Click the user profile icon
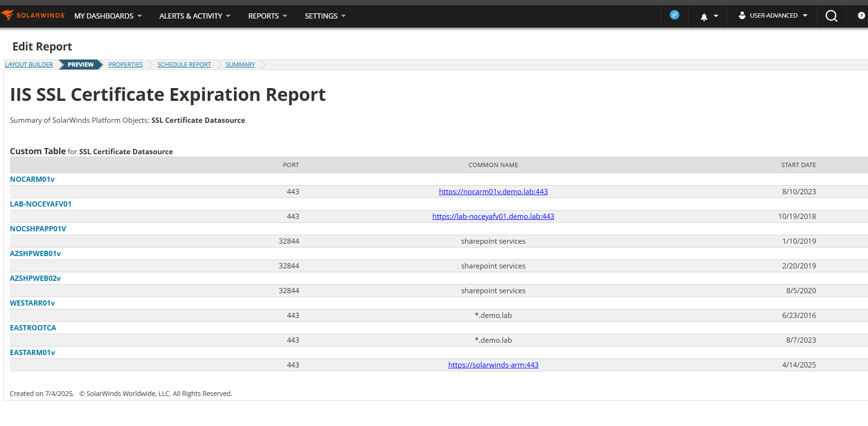 [742, 15]
